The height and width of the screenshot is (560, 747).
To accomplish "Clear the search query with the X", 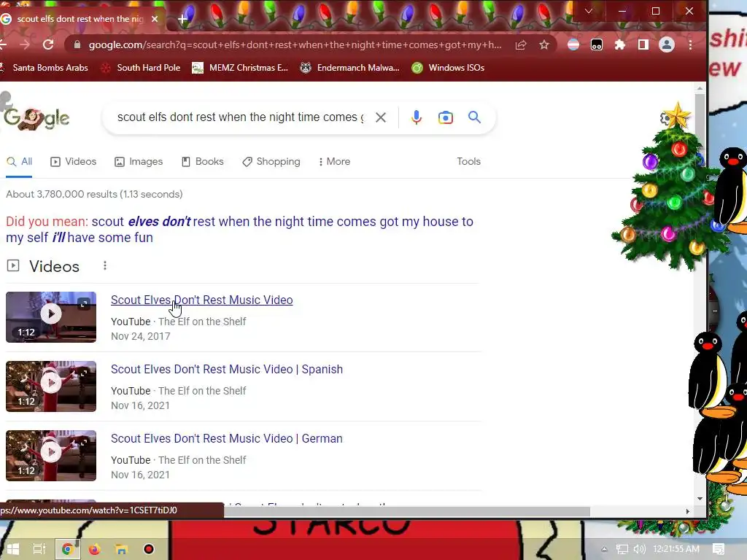I will pyautogui.click(x=381, y=117).
